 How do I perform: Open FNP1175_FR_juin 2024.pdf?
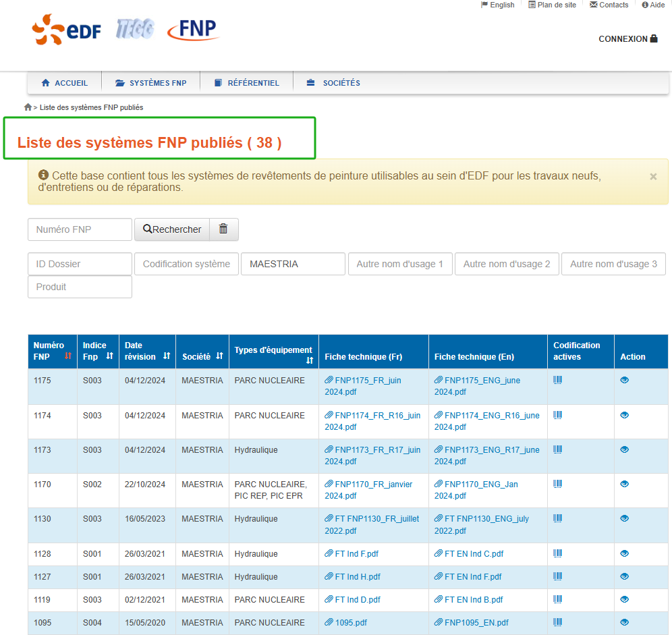click(363, 386)
